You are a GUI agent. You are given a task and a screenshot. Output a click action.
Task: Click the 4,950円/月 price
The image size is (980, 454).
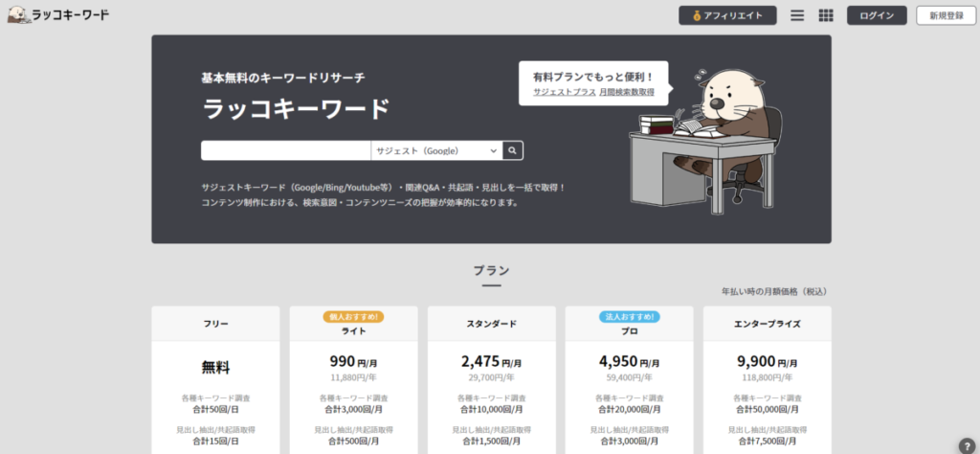click(x=630, y=361)
